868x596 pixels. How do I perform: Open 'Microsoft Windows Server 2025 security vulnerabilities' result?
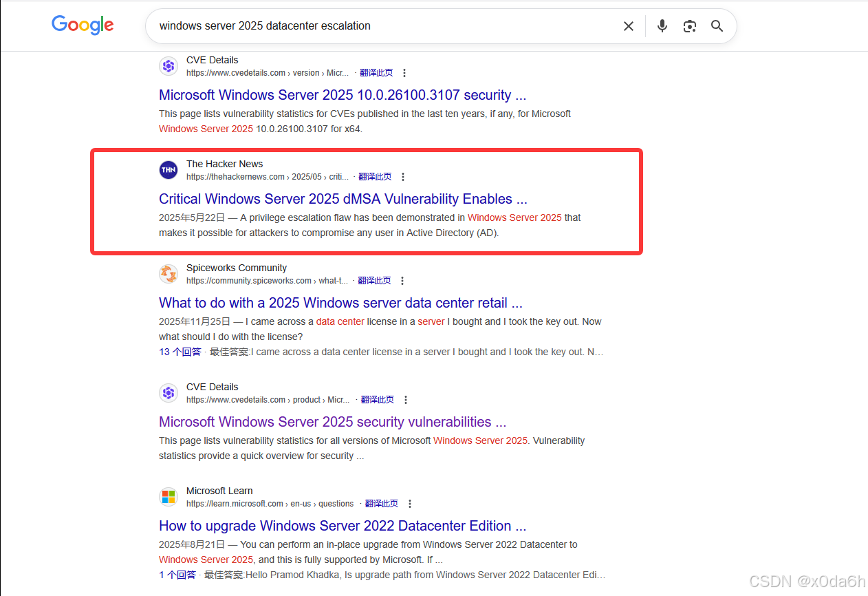pos(332,422)
